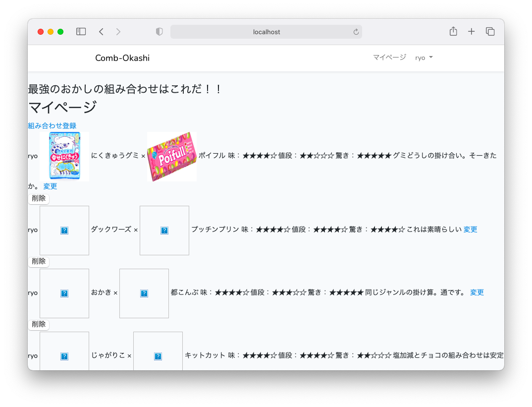
Task: Delete the にくきゅうグミ × ポイフル combination
Action: coord(39,198)
